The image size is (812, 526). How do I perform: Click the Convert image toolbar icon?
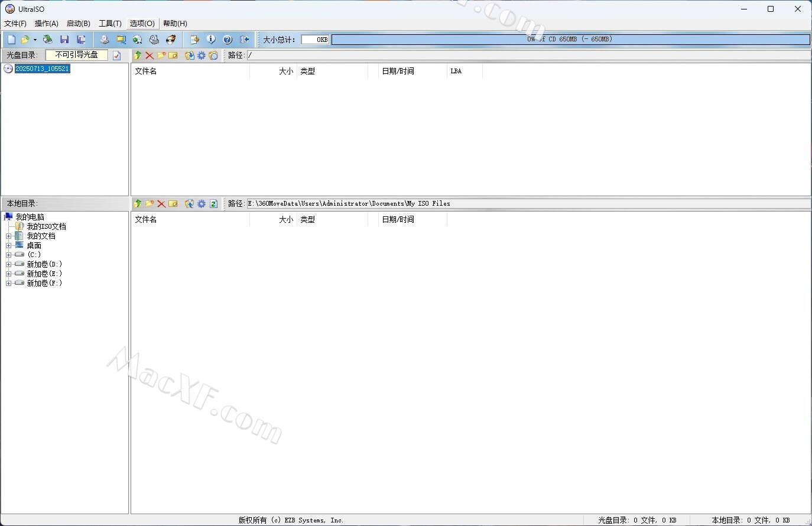click(x=121, y=40)
